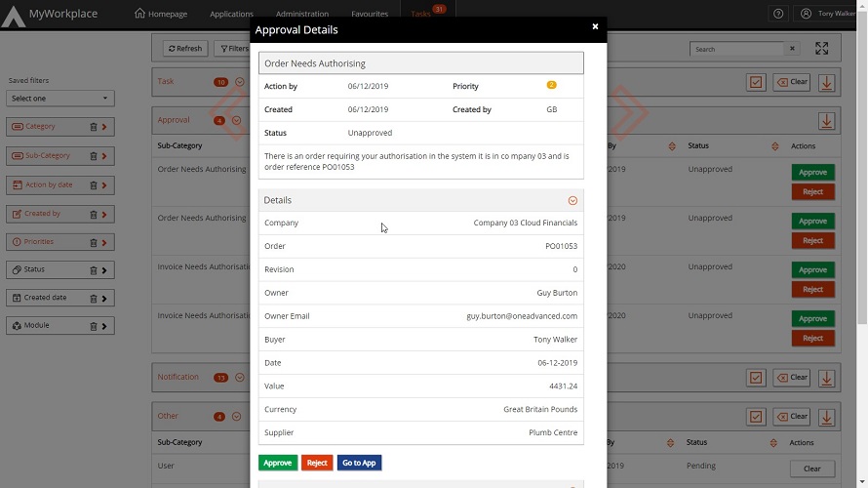
Task: Delete the Sub-Category filter
Action: click(94, 156)
